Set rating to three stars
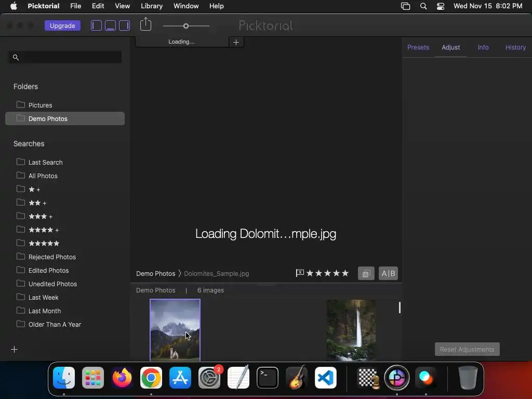 point(327,273)
